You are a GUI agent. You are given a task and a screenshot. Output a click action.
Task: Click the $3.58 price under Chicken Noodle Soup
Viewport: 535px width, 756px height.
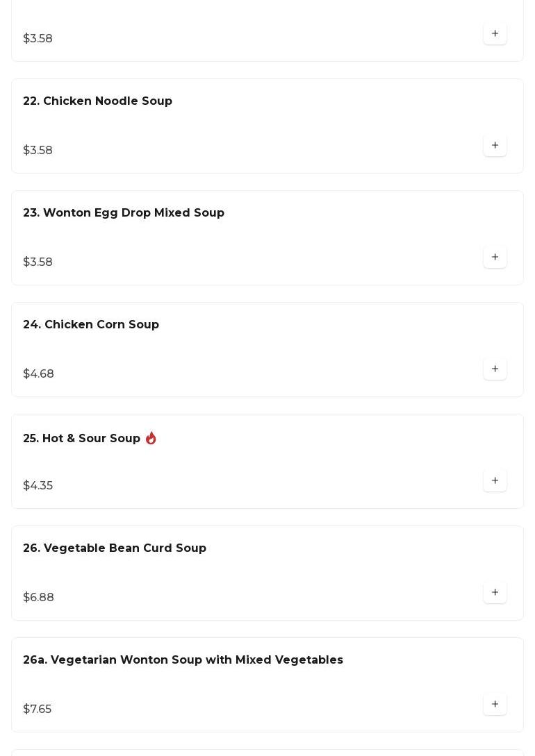38,150
